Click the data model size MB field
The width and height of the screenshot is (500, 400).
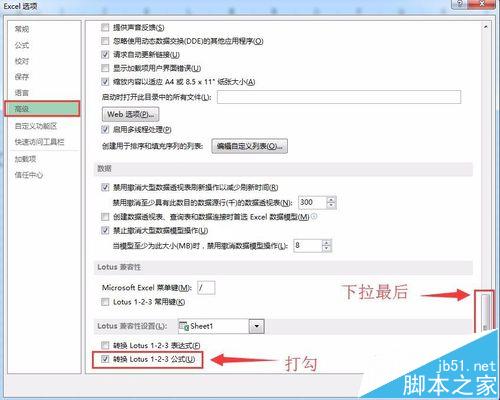[x=307, y=246]
